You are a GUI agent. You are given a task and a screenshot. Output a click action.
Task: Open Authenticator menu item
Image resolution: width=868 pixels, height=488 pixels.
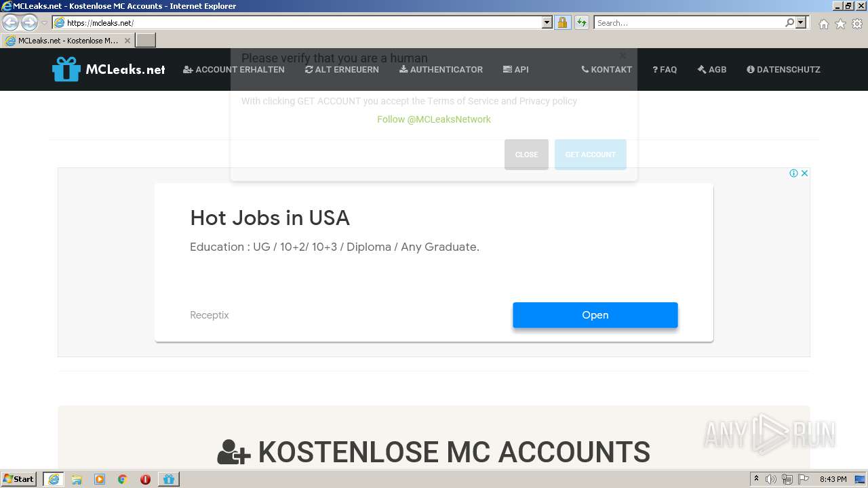441,69
